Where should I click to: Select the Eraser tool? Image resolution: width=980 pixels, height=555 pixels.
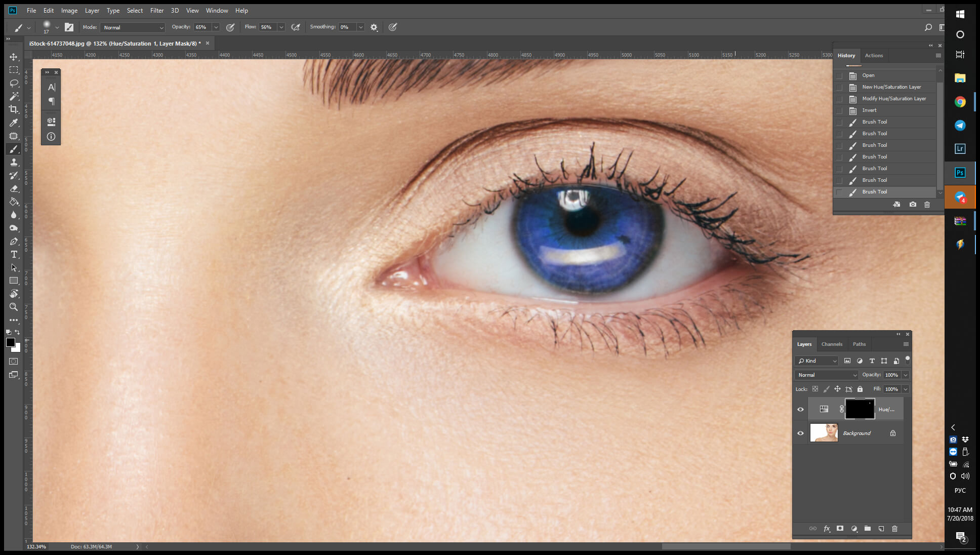click(x=14, y=188)
